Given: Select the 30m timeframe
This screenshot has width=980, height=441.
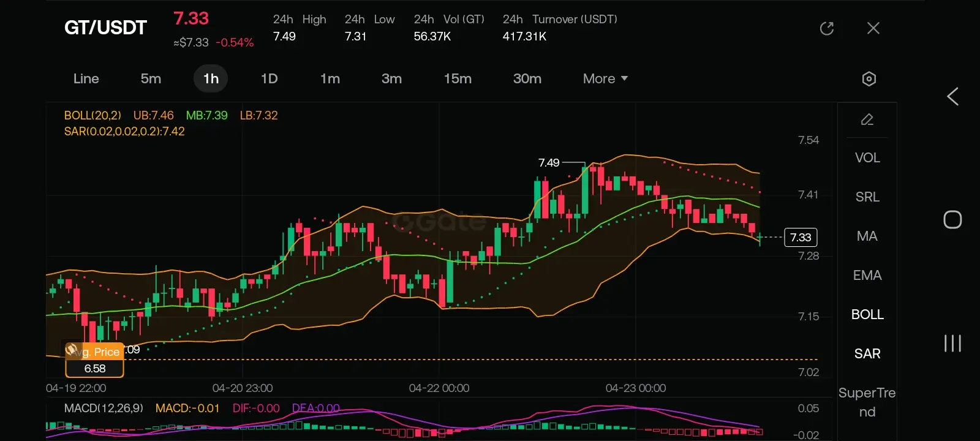Looking at the screenshot, I should [x=527, y=78].
